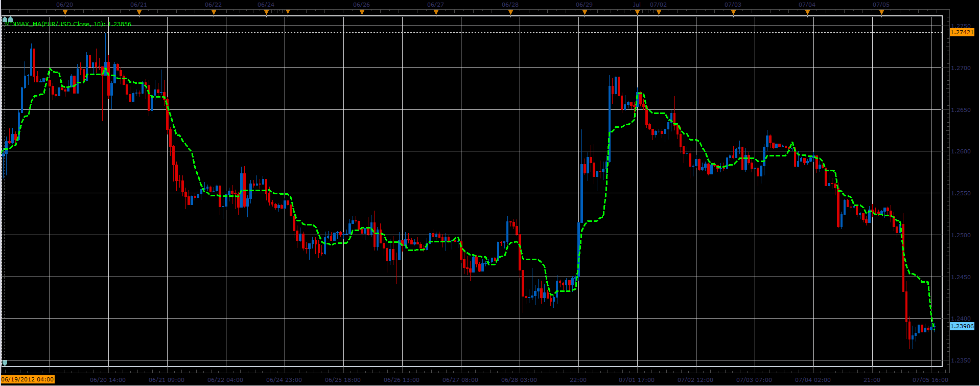The image size is (980, 386).
Task: Click the 06/26 orange day marker
Action: point(361,13)
